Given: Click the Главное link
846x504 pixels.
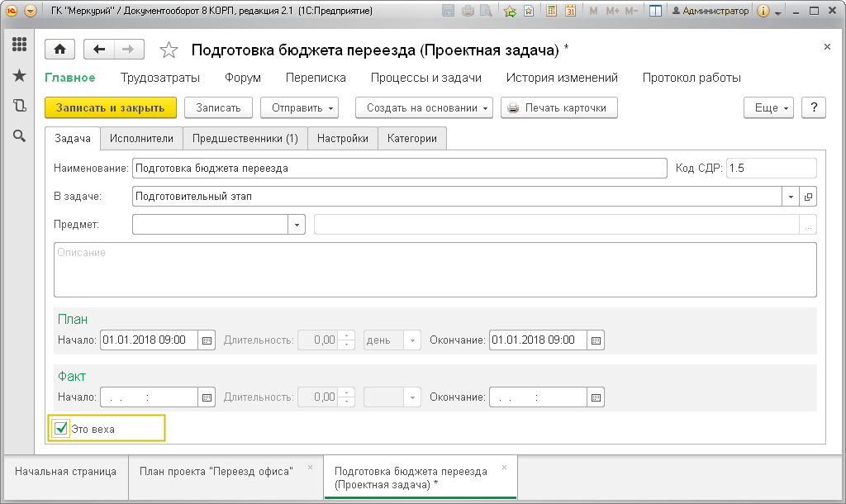Looking at the screenshot, I should click(70, 78).
